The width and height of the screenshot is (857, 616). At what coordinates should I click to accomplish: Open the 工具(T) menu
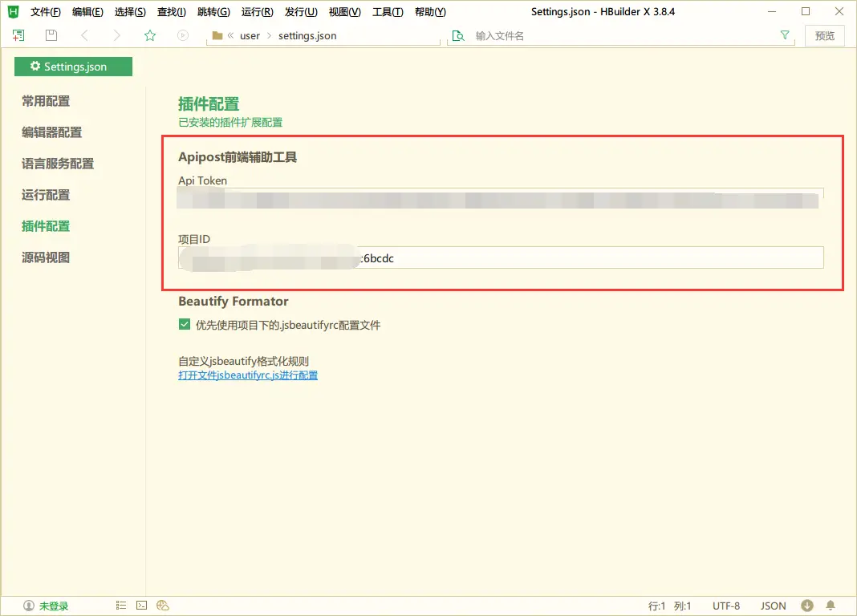pyautogui.click(x=388, y=12)
